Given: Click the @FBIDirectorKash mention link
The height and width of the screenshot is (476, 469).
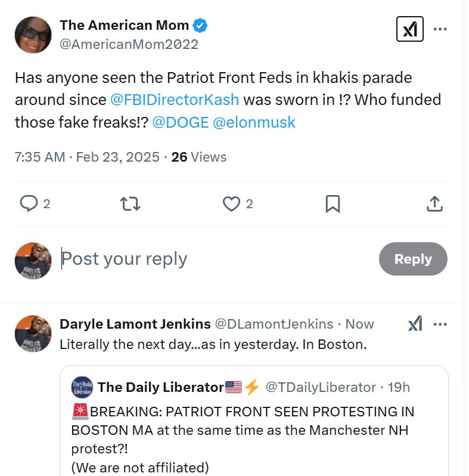Looking at the screenshot, I should tap(175, 100).
